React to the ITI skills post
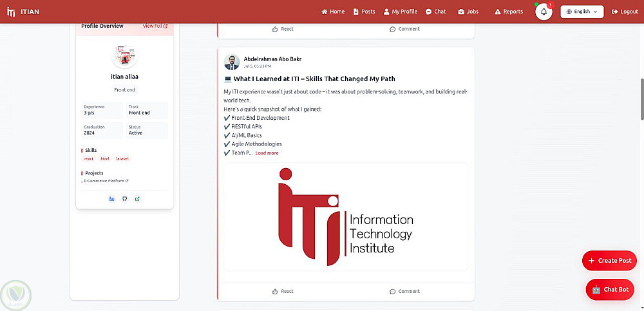This screenshot has width=644, height=311. tap(283, 291)
